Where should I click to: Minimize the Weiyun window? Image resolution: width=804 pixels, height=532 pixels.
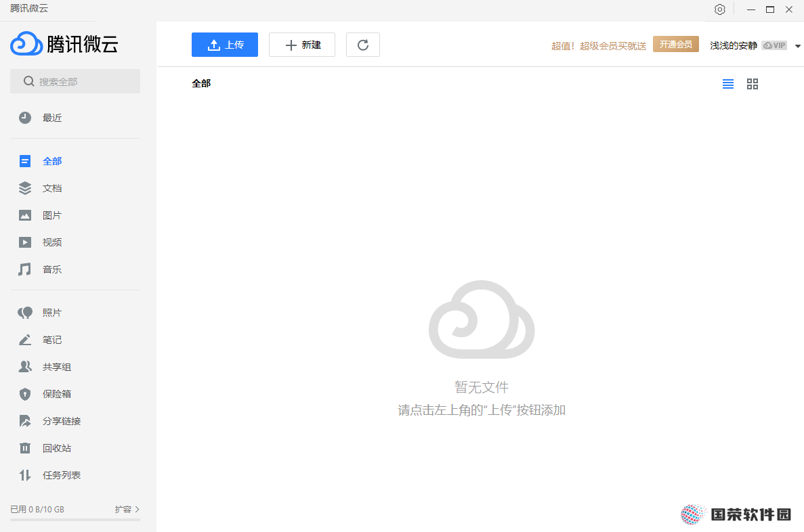[x=751, y=9]
